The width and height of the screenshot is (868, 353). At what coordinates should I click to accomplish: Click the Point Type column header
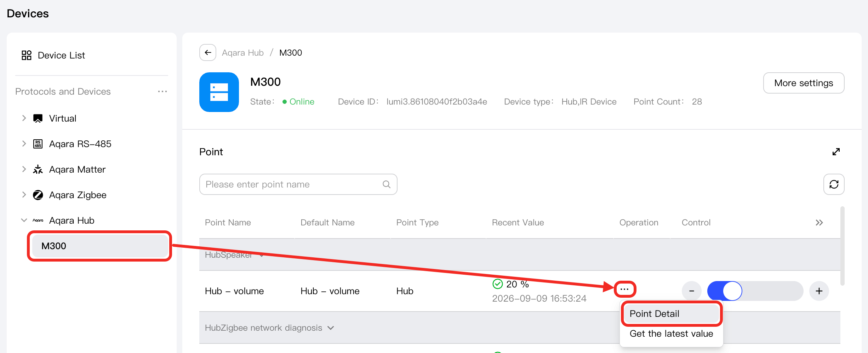point(417,223)
